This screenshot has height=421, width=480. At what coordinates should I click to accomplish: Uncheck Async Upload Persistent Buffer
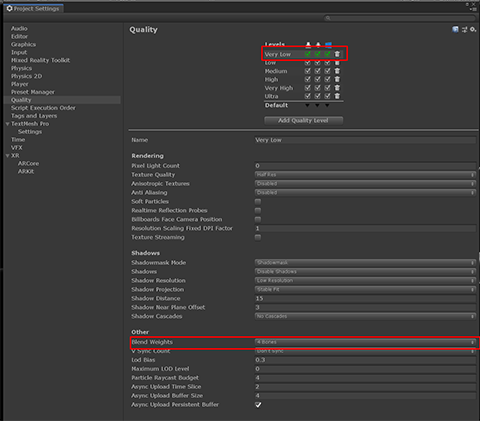(x=258, y=405)
